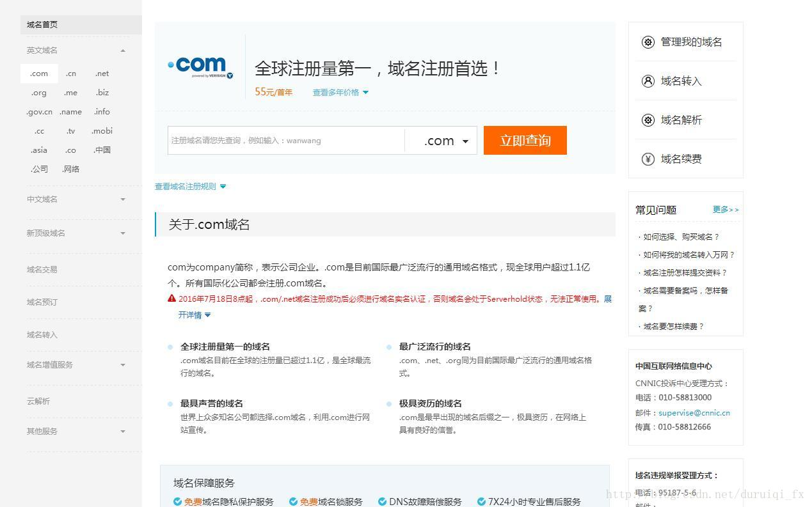The image size is (812, 507).
Task: Click the gear icon beside 管理我的域名
Action: point(648,42)
